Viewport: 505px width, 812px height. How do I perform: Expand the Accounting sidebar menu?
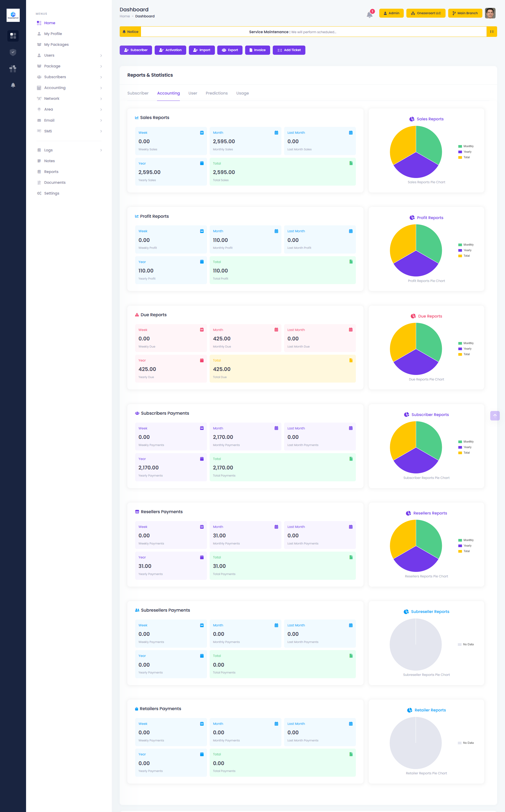click(55, 88)
